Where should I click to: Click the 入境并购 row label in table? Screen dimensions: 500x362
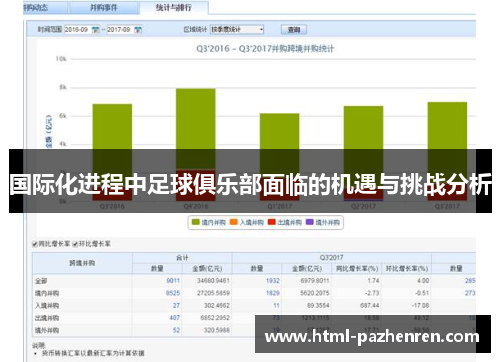[47, 306]
